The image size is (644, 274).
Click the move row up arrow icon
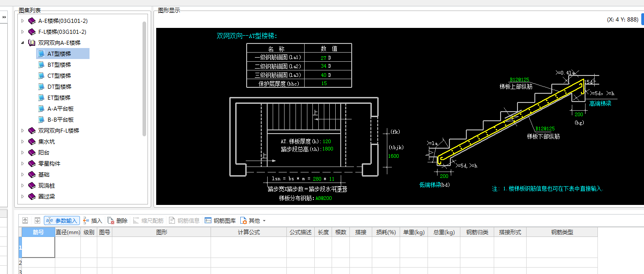tap(26, 220)
